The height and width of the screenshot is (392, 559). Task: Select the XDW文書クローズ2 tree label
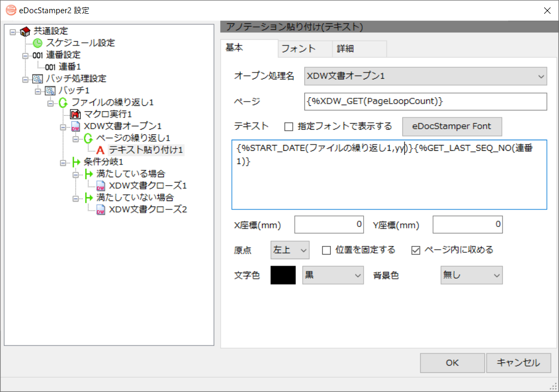148,209
